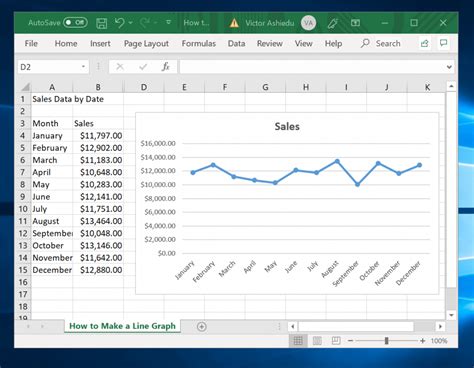Viewport: 474px width, 368px height.
Task: Click the Share icon in ribbon
Action: tap(424, 43)
